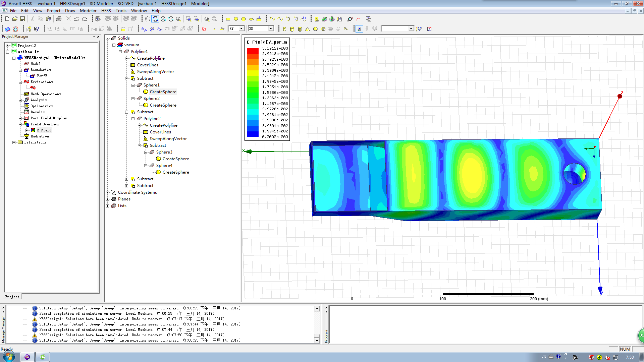Toggle the active Rotate view tool
This screenshot has height=362, width=644.
coord(155,19)
